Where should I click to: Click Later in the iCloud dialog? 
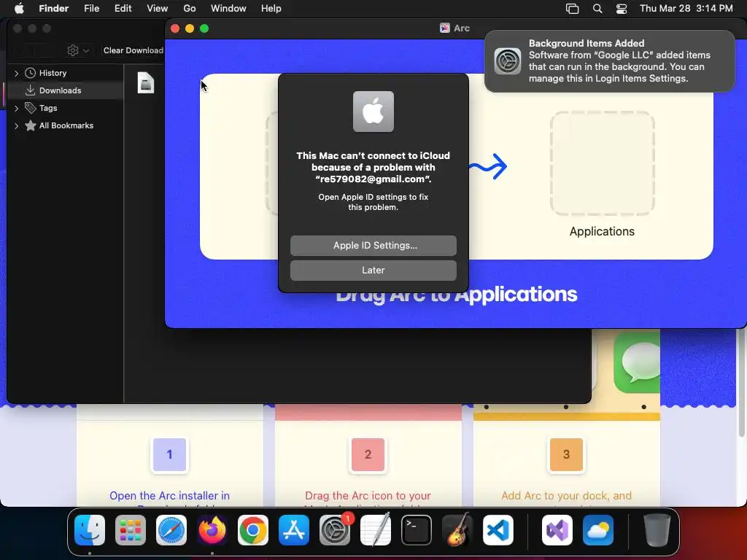[373, 270]
